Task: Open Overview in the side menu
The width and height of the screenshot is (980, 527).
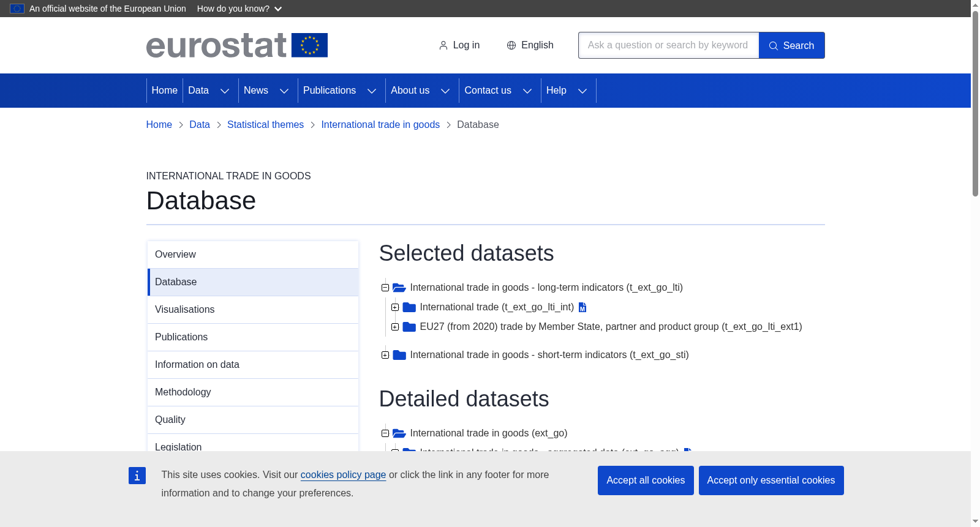Action: pyautogui.click(x=253, y=255)
